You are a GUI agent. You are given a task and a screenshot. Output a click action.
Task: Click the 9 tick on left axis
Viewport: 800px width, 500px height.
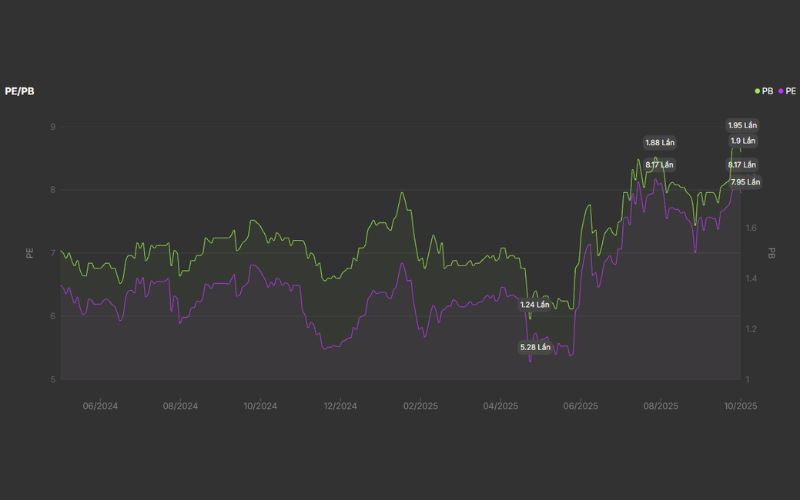52,127
